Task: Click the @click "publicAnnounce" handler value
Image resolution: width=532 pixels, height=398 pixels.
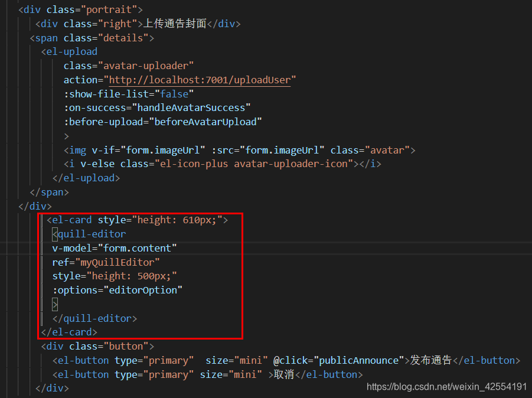Action: tap(359, 361)
